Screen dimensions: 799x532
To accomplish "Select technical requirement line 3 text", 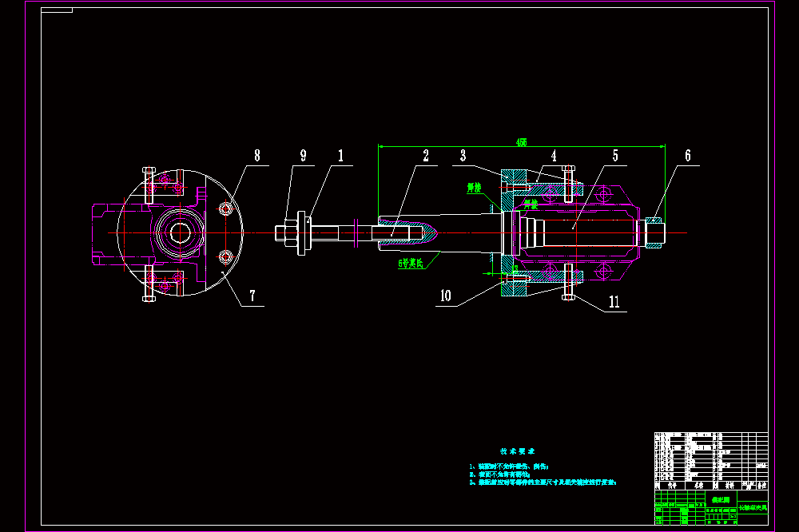I will (x=543, y=482).
